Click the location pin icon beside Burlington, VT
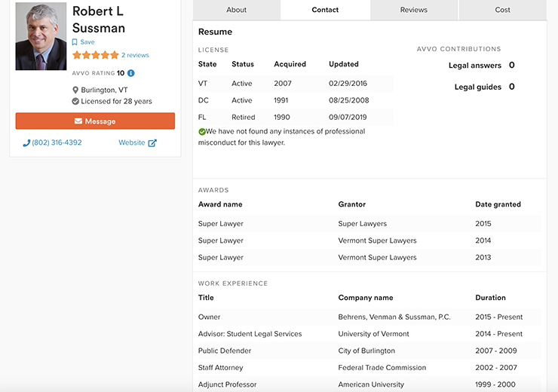 [75, 90]
